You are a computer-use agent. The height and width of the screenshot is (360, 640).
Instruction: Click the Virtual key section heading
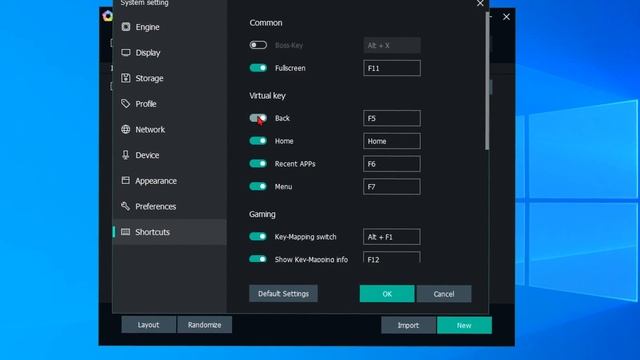(267, 96)
